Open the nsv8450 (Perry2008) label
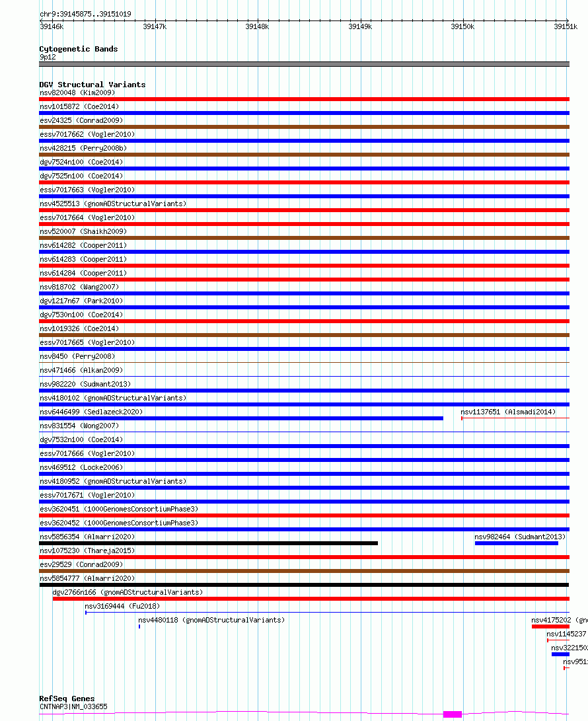The height and width of the screenshot is (721, 588). (x=77, y=356)
